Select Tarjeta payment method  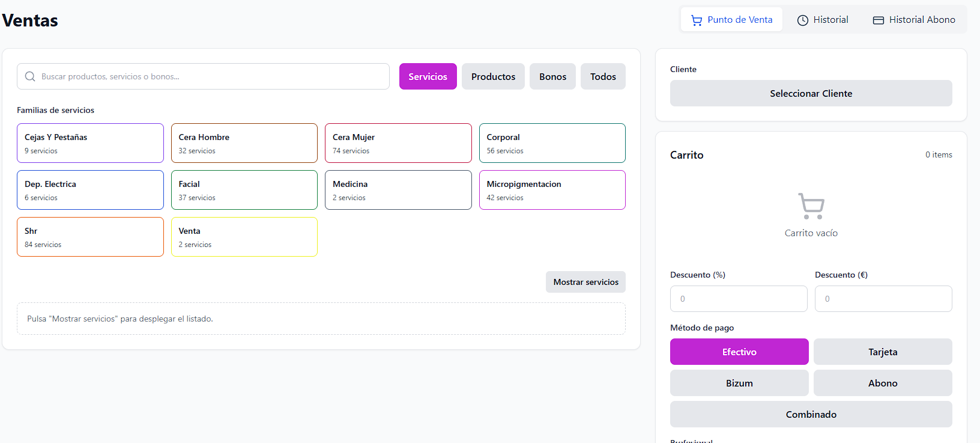[883, 352]
